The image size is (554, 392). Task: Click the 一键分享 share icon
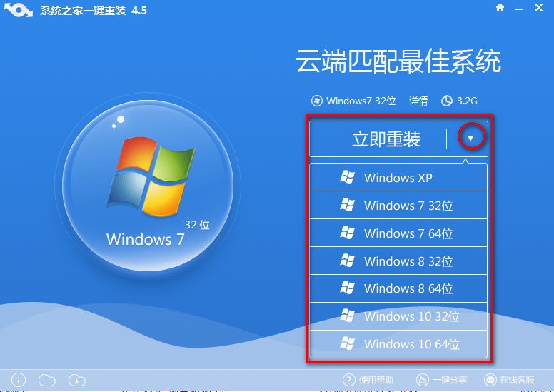[422, 380]
